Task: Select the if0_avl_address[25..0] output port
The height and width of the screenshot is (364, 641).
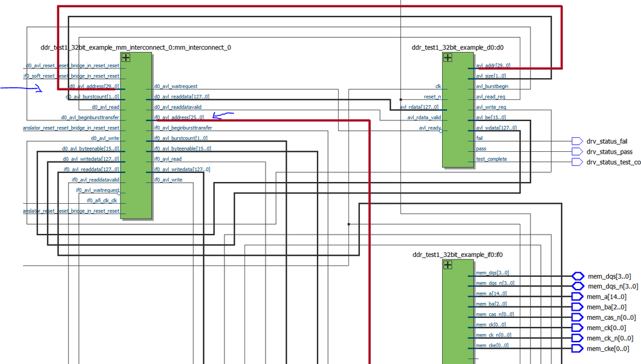Action: click(x=179, y=117)
